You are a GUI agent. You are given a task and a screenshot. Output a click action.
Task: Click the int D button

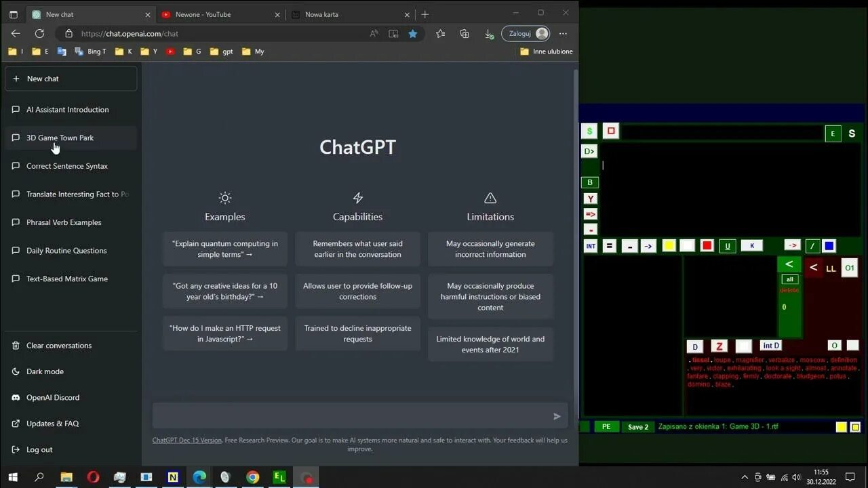pyautogui.click(x=771, y=346)
